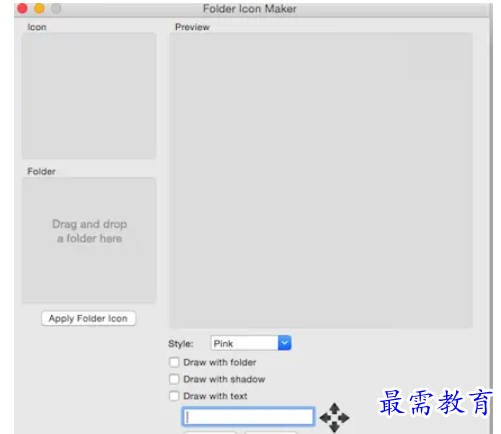
Task: Click the large Preview pane
Action: 321,180
